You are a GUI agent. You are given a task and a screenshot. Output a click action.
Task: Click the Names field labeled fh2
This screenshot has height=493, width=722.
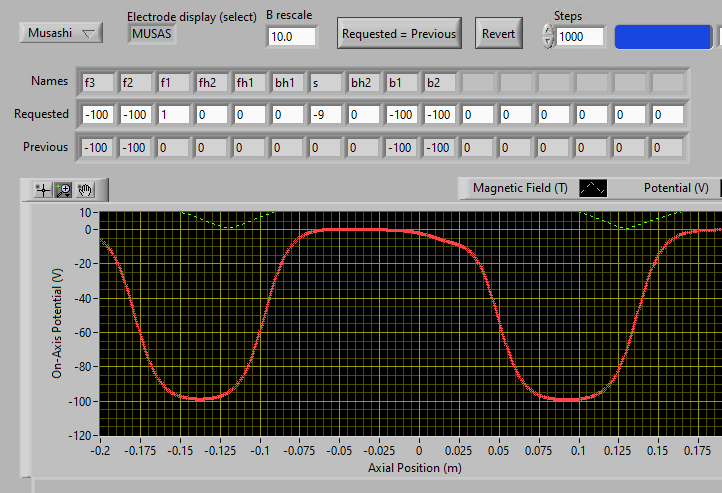pyautogui.click(x=211, y=83)
